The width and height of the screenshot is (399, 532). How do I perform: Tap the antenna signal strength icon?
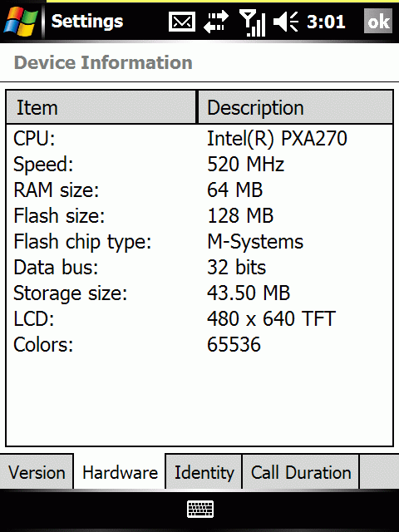click(252, 22)
